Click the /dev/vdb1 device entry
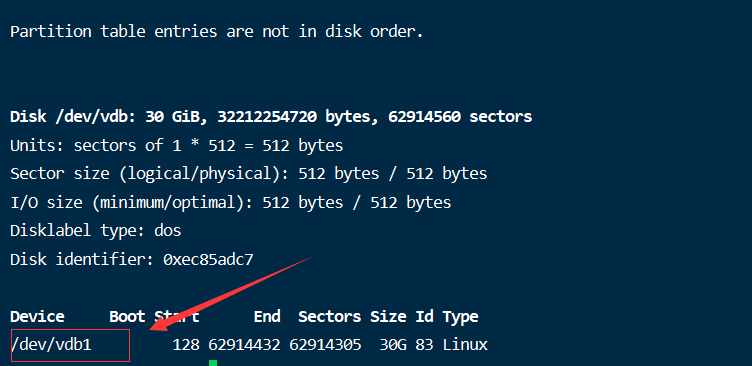 click(x=51, y=345)
